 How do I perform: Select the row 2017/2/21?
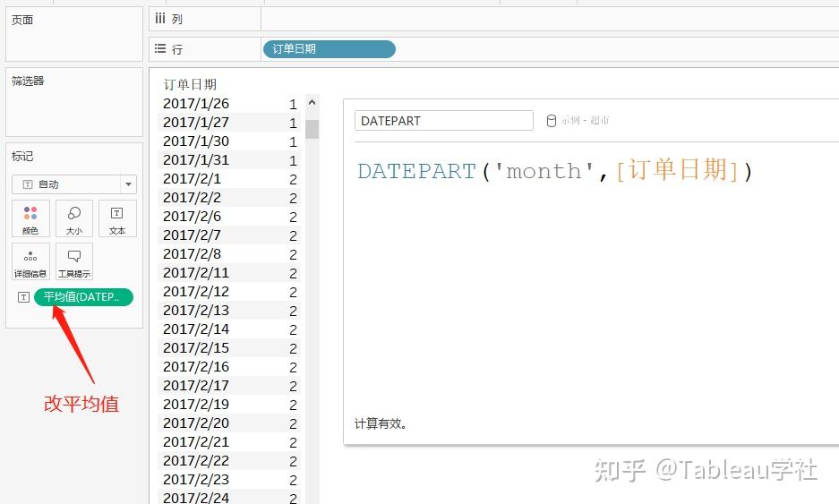[229, 442]
